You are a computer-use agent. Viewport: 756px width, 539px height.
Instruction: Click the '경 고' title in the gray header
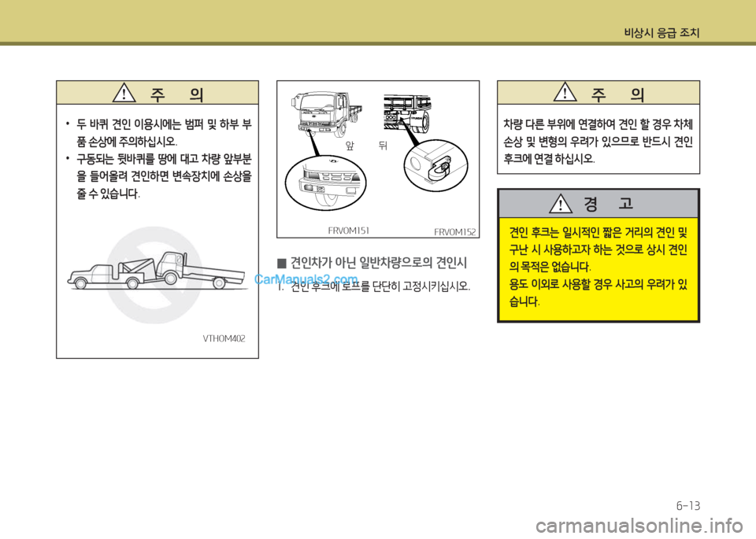coord(609,204)
